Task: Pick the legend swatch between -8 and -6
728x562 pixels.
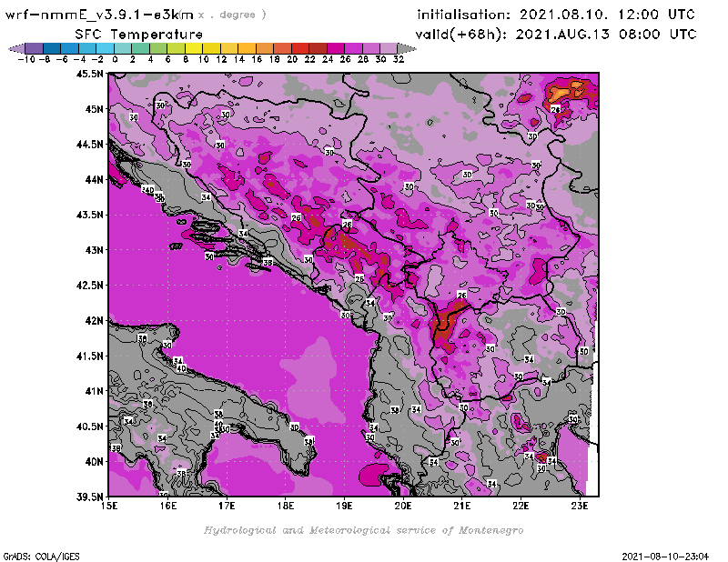Action: point(52,48)
